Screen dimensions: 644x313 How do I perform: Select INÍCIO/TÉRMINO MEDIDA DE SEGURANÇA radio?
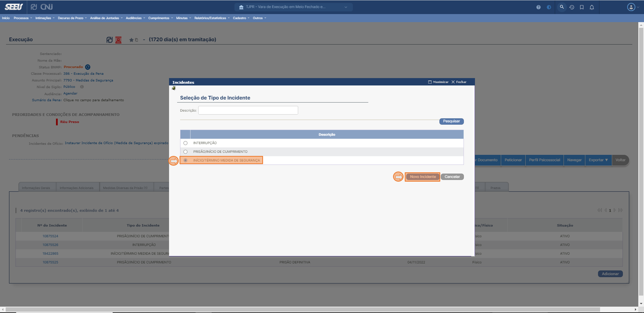pos(185,160)
